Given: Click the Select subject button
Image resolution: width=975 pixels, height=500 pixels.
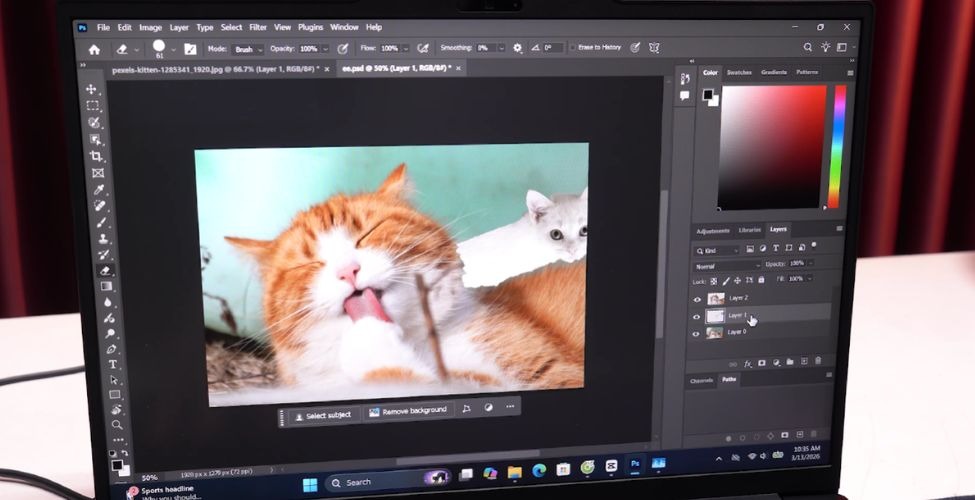Looking at the screenshot, I should click(323, 415).
